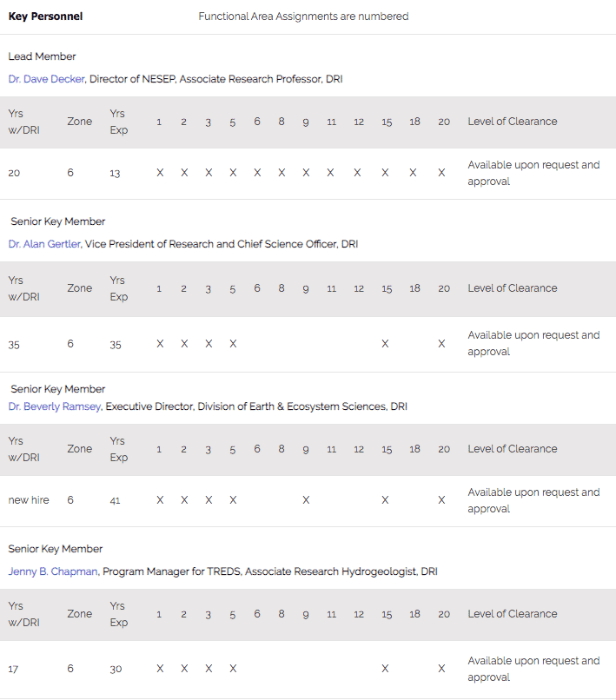
Task: Select the X under column 9 for Beverly Ramsey
Action: [306, 500]
